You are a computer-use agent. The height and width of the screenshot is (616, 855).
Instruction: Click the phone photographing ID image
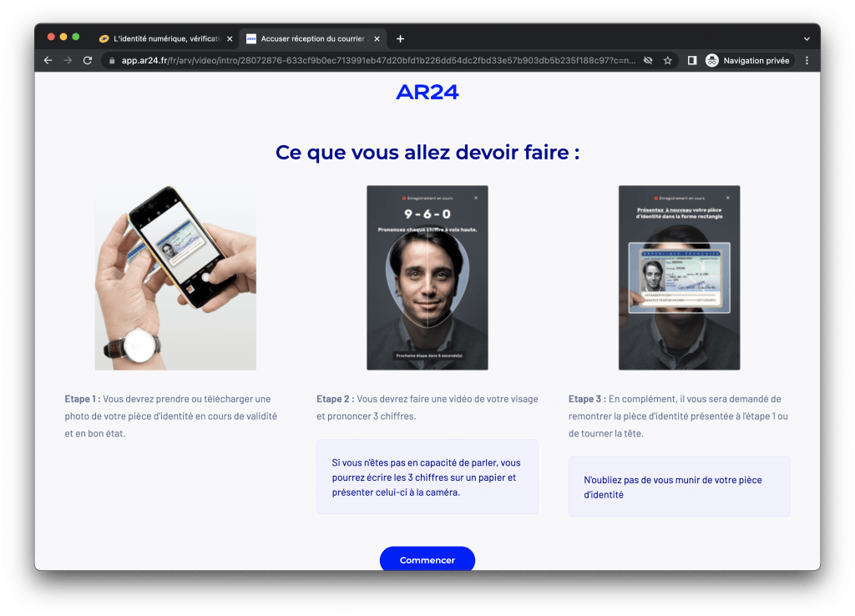175,277
